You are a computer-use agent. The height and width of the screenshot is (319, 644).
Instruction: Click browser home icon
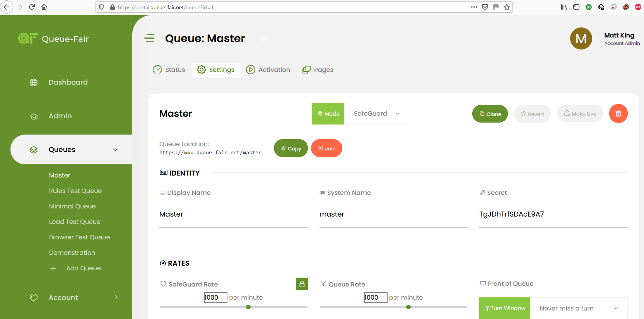[x=44, y=7]
